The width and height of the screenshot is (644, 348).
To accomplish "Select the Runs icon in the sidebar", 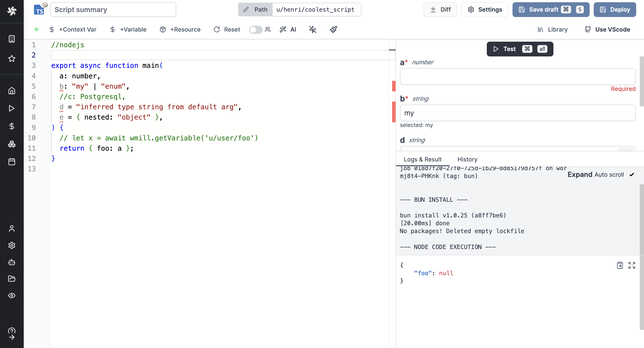I will pyautogui.click(x=12, y=108).
